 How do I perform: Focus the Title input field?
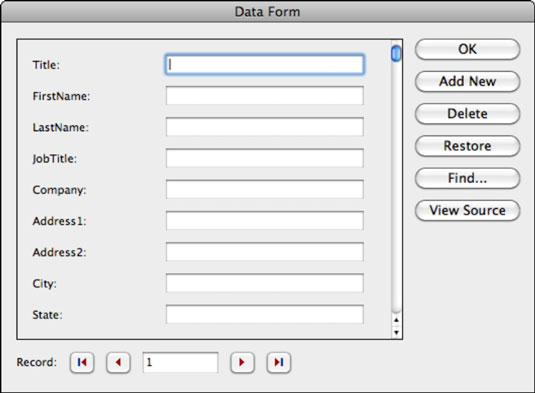(x=265, y=64)
